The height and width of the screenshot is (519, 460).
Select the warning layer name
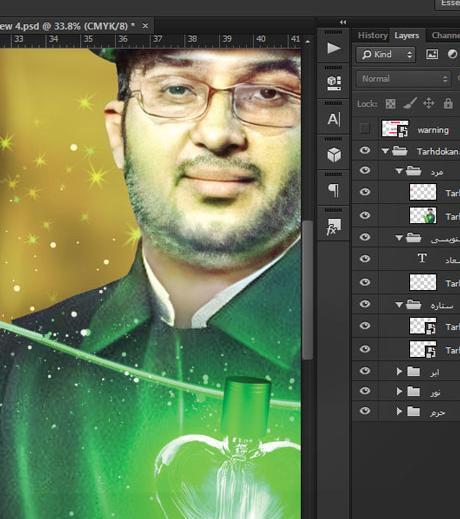pos(433,130)
